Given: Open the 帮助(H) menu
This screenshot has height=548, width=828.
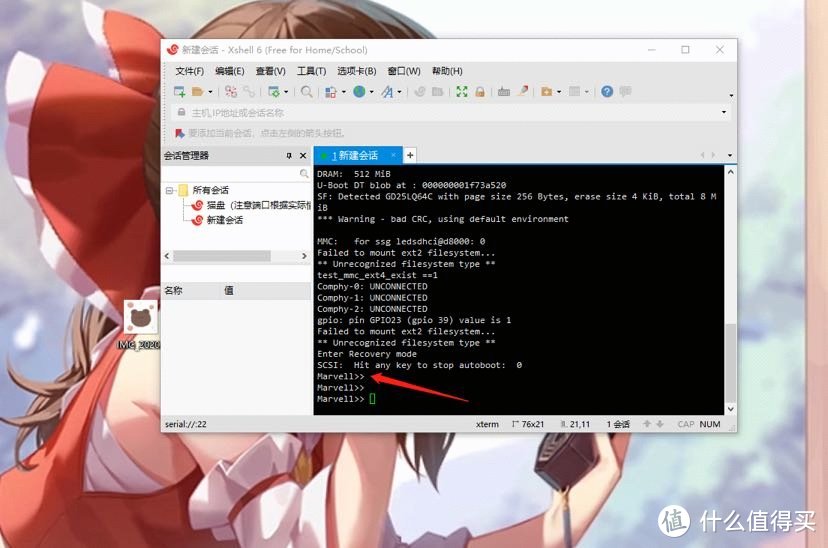Looking at the screenshot, I should click(447, 71).
